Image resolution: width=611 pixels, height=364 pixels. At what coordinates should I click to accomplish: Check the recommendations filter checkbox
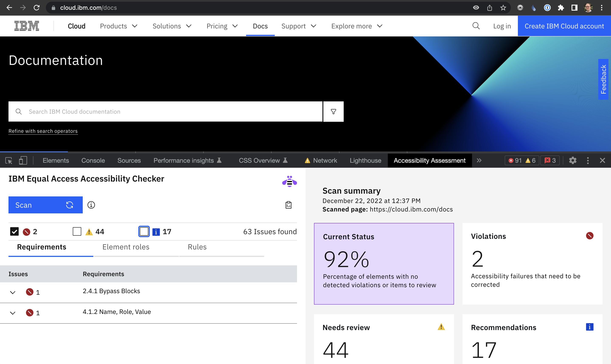(144, 231)
